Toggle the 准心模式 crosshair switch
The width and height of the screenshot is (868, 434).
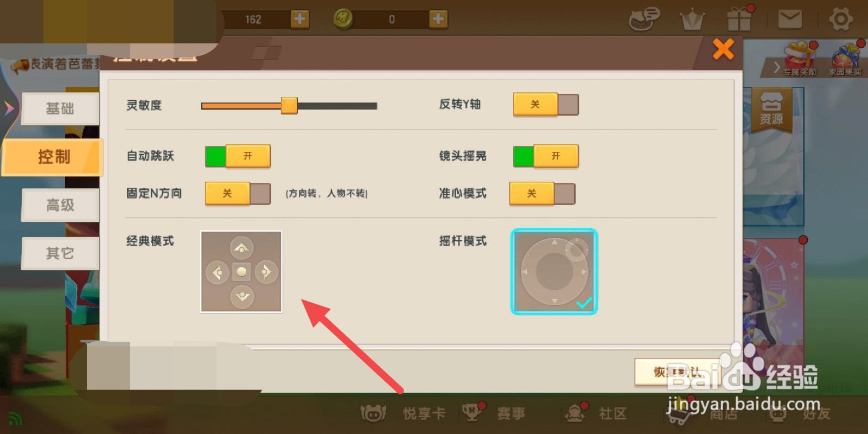coord(542,193)
